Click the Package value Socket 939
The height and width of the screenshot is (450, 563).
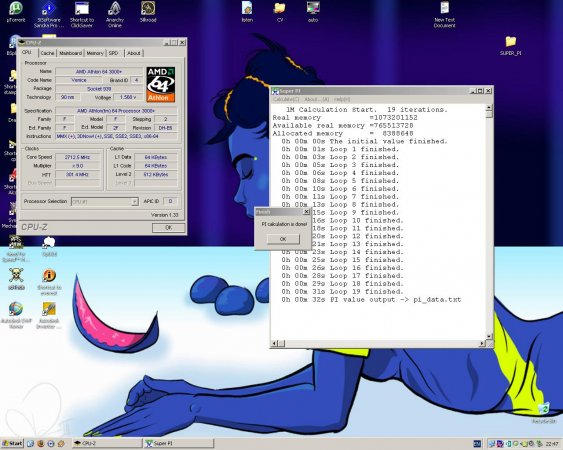[x=99, y=89]
